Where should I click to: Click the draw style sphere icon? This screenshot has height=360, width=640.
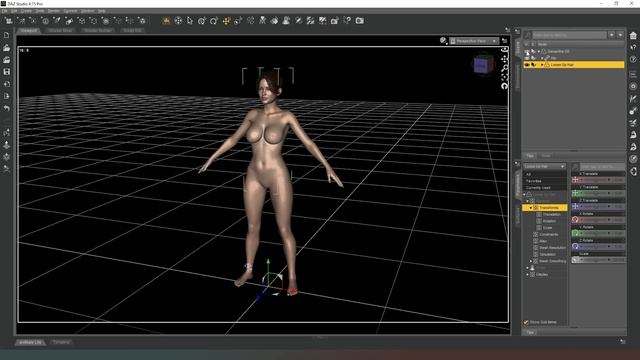coord(443,40)
